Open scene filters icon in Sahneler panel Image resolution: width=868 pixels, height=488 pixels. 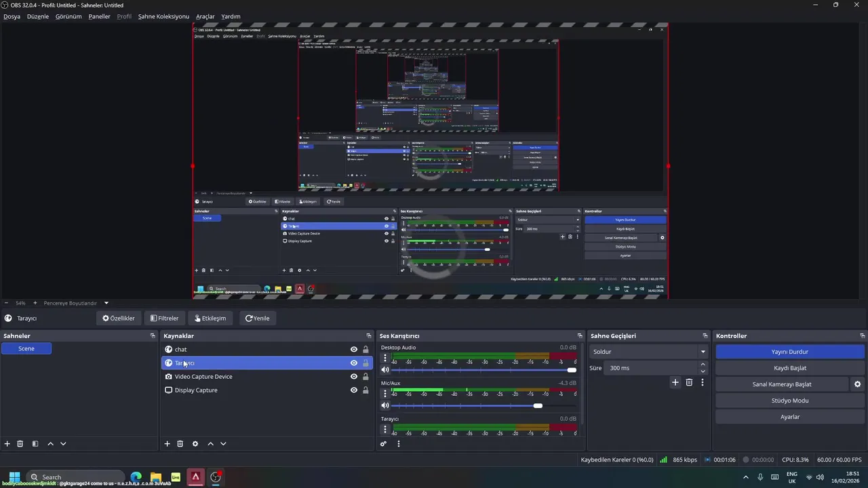point(35,444)
